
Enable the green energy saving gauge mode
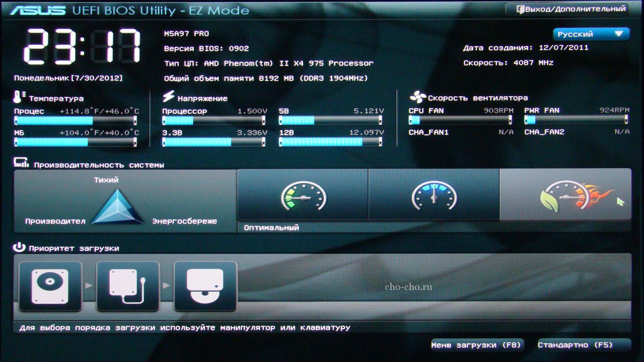(x=303, y=196)
